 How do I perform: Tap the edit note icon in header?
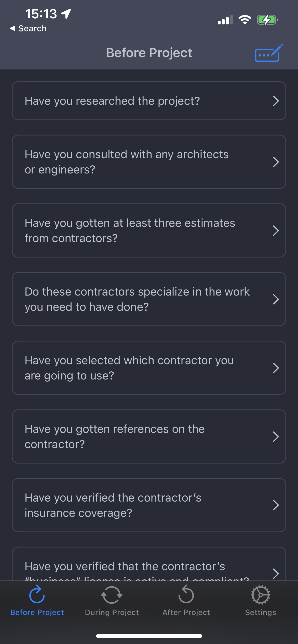coord(269,53)
